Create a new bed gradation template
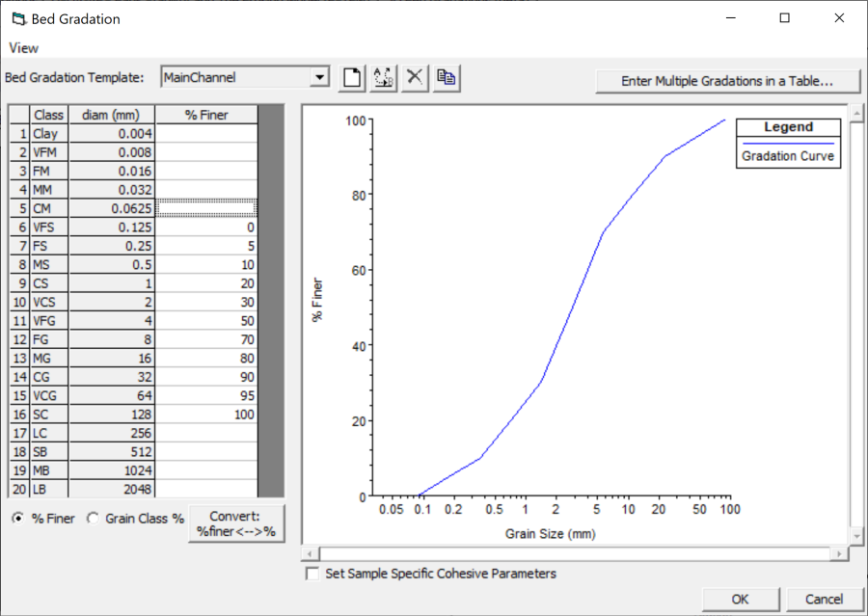This screenshot has height=616, width=868. [353, 78]
